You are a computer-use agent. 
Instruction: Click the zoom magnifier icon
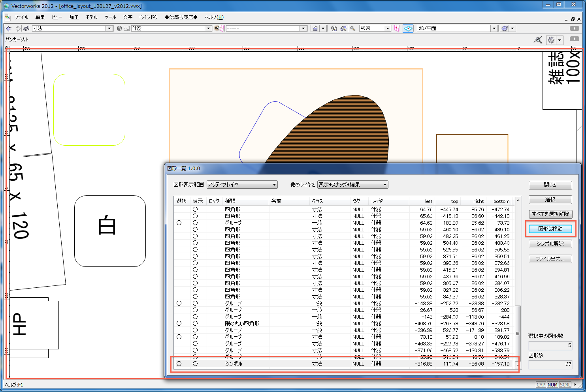[x=353, y=28]
